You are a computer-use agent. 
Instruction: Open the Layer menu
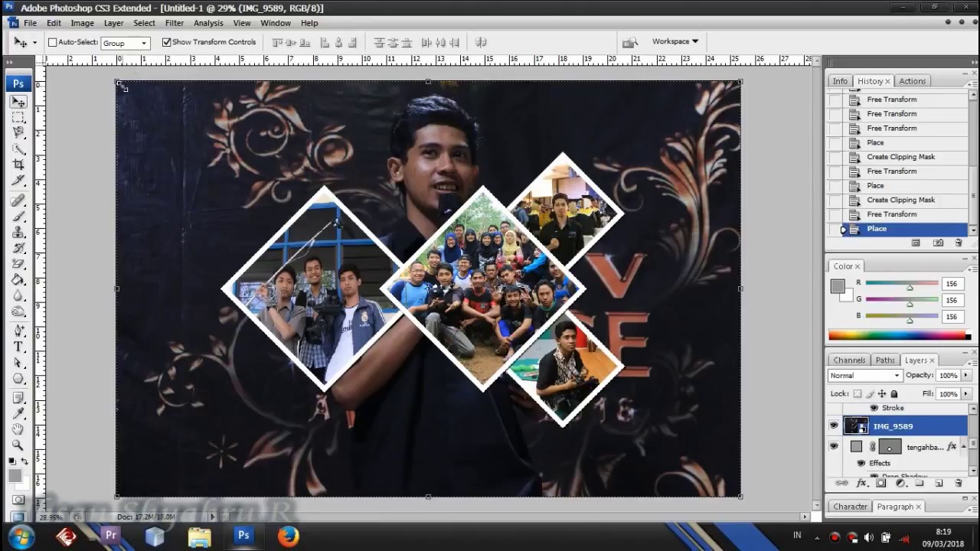point(113,23)
